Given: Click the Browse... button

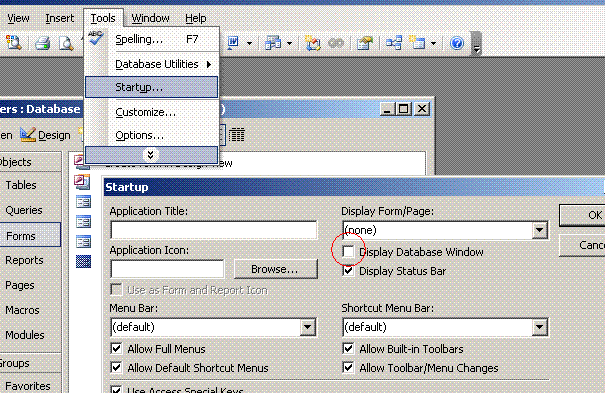Looking at the screenshot, I should click(x=275, y=269).
